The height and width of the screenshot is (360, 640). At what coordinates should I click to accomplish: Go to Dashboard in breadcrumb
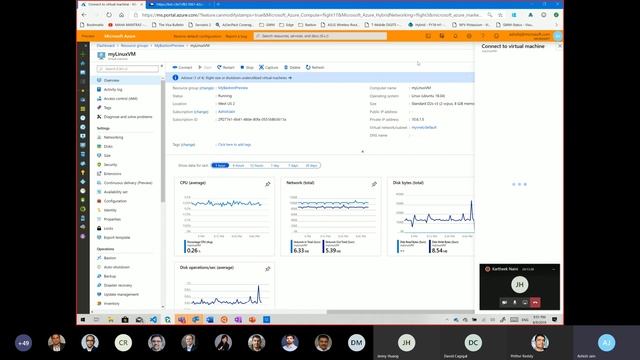pos(106,45)
